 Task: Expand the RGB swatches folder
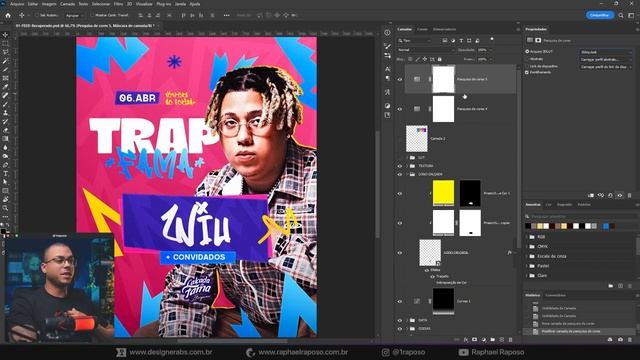coord(527,237)
